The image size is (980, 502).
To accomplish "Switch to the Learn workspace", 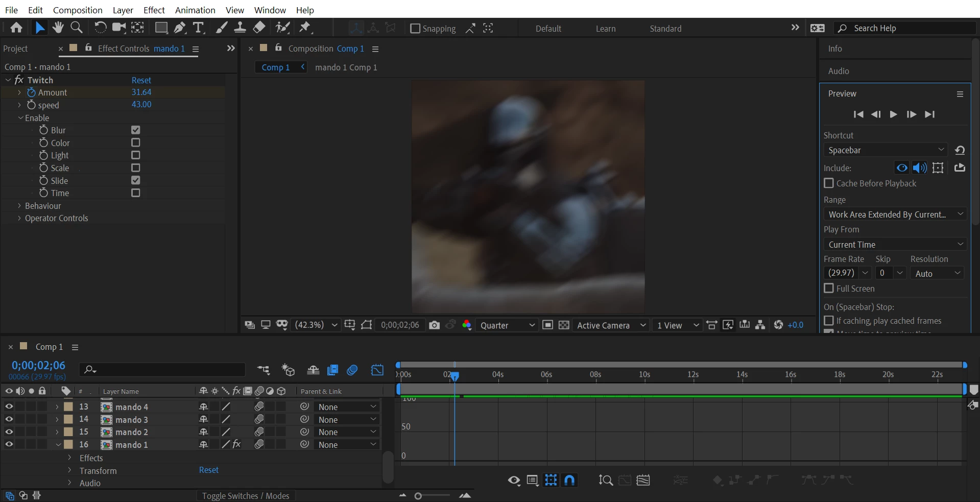I will pos(606,29).
